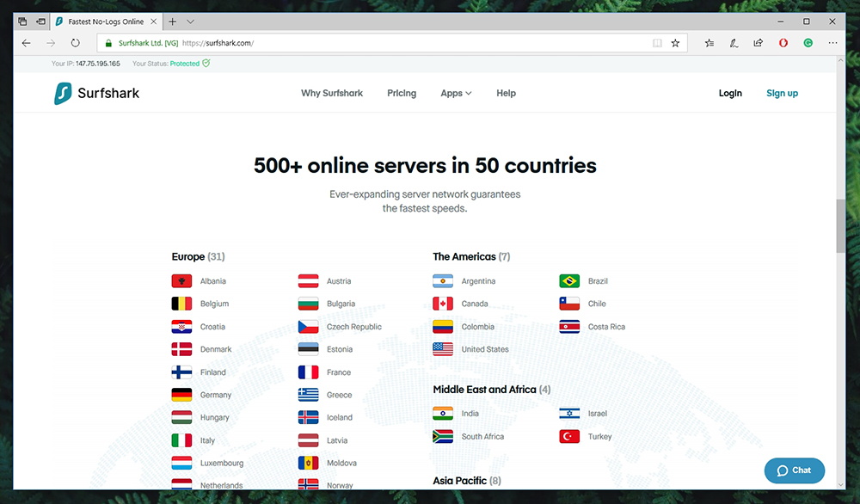Click the United States flag icon

[443, 349]
